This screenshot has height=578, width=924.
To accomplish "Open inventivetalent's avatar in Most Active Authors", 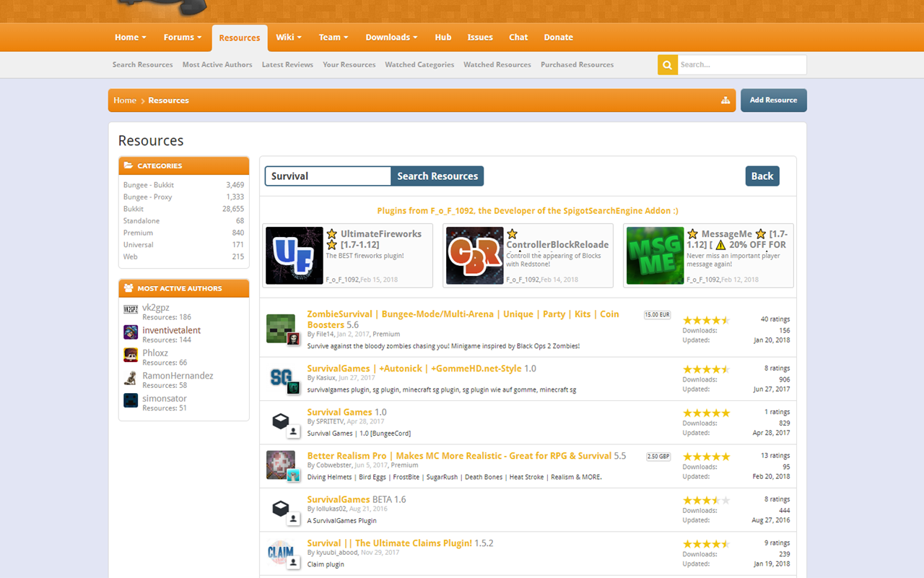I will click(131, 332).
